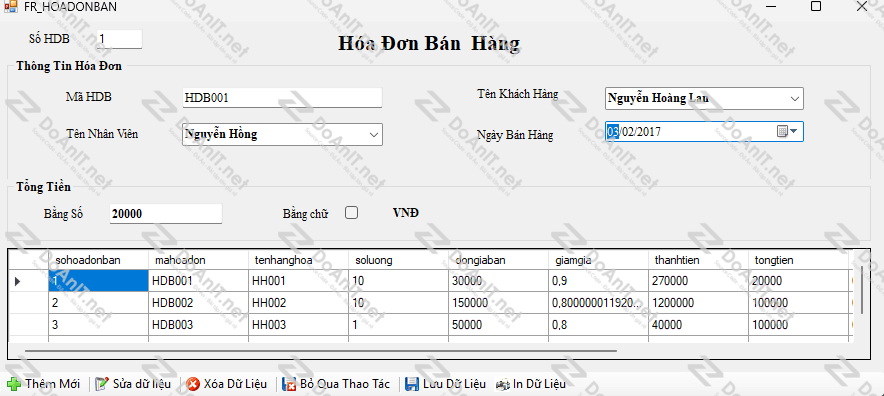Click the soluong column header

tap(399, 259)
